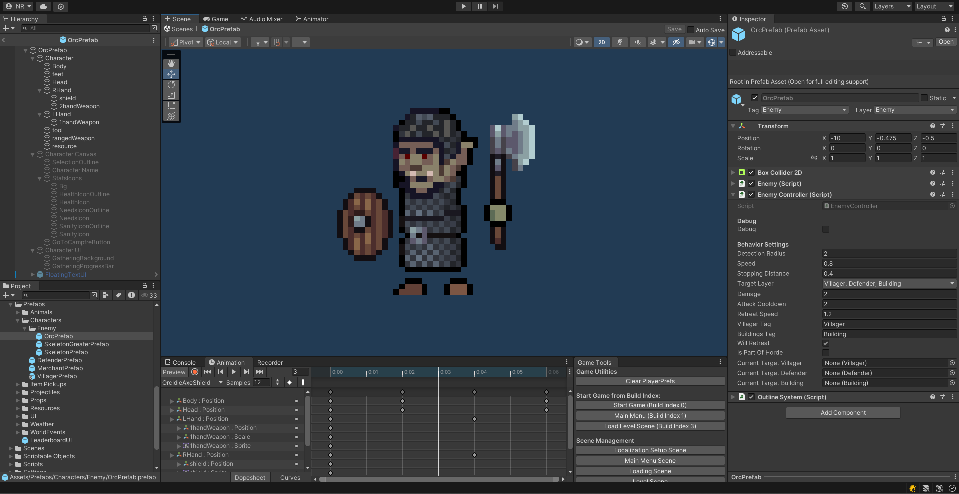959x494 pixels.
Task: Expand Body : Position animation property
Action: point(172,400)
